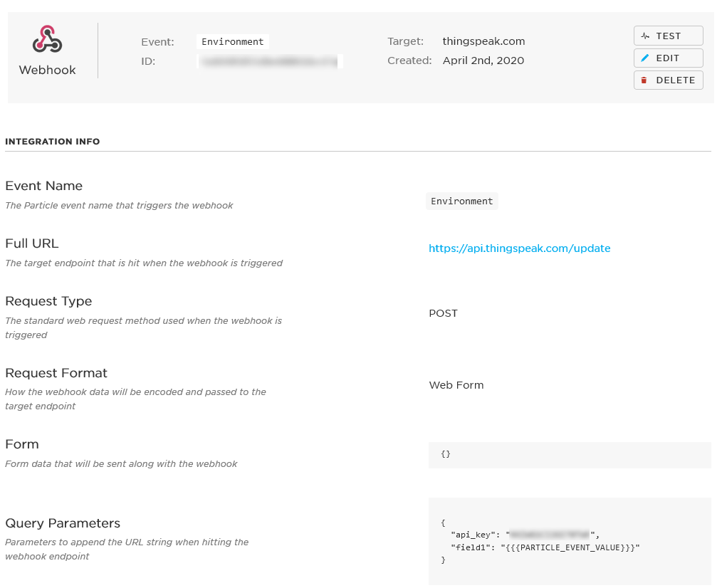Select the thingspeak.com target text

(483, 41)
